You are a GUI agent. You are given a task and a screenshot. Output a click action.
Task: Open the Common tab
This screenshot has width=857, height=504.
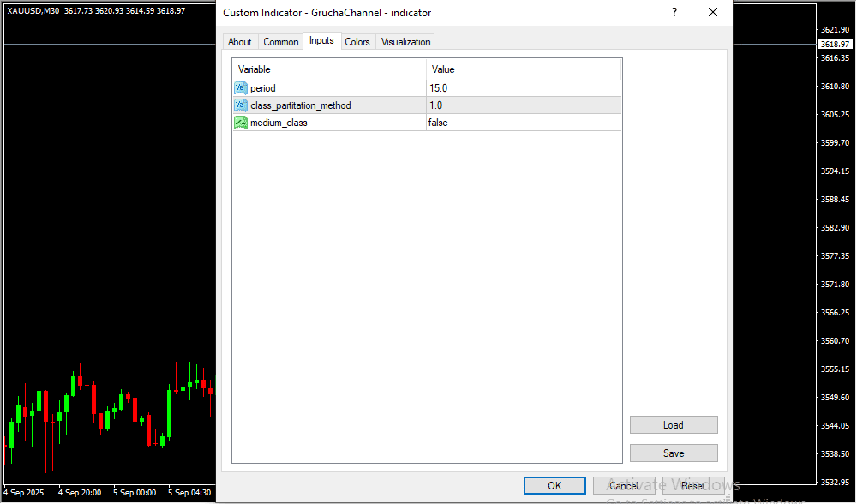281,42
